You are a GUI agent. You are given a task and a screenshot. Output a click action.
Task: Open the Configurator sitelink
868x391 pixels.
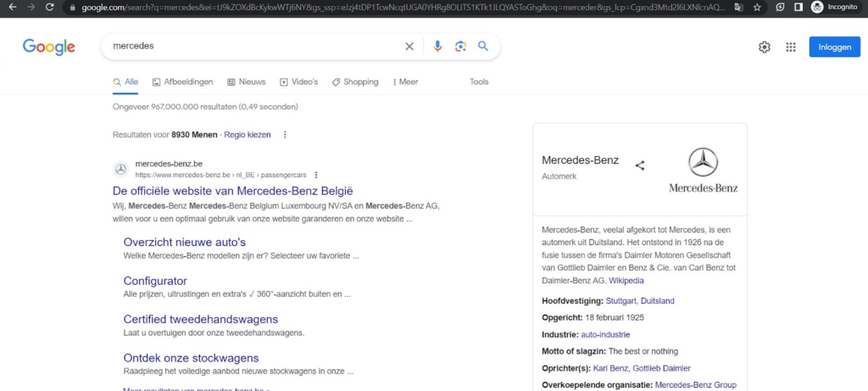pyautogui.click(x=155, y=281)
